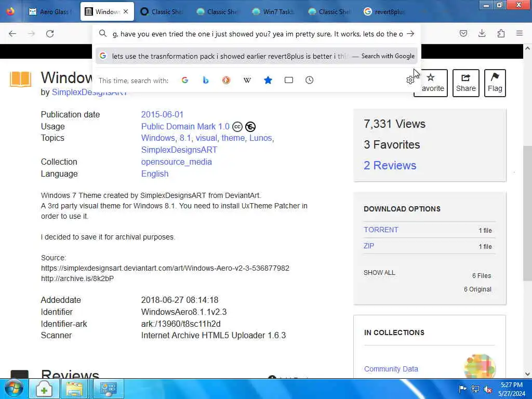
Task: Open the 2 Reviews link
Action: tap(390, 165)
